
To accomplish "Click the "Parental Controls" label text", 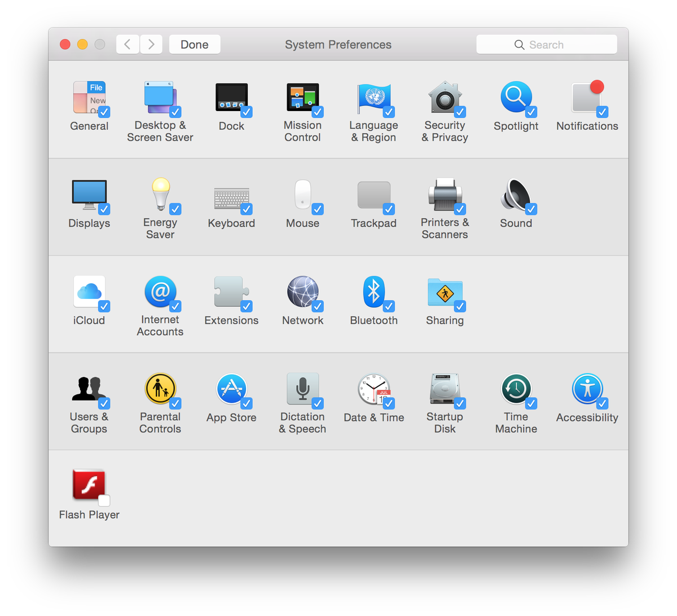I will (x=160, y=423).
